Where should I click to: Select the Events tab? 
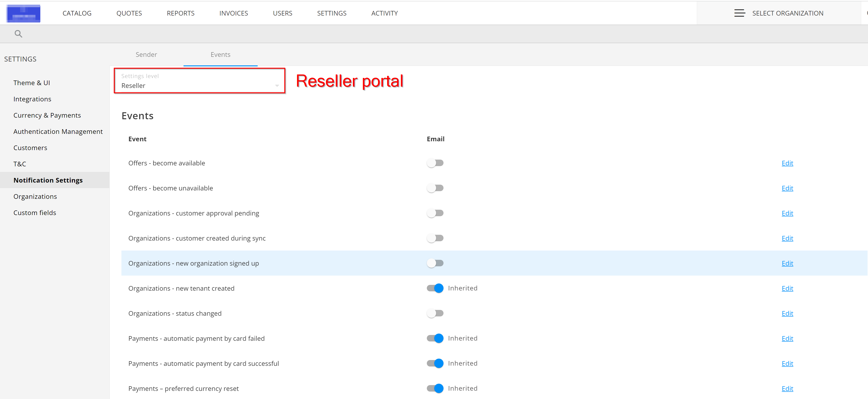click(220, 55)
